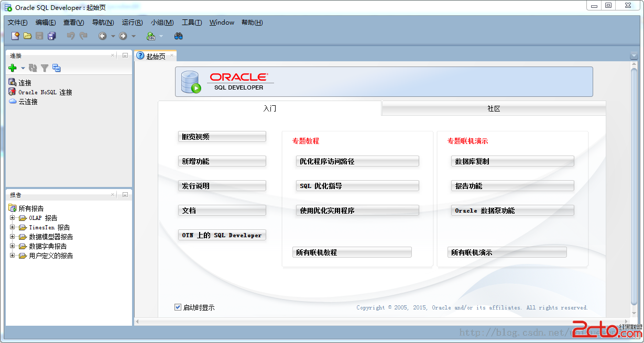This screenshot has width=644, height=343.
Task: Expand the 数据字典报告 tree node
Action: pos(12,246)
